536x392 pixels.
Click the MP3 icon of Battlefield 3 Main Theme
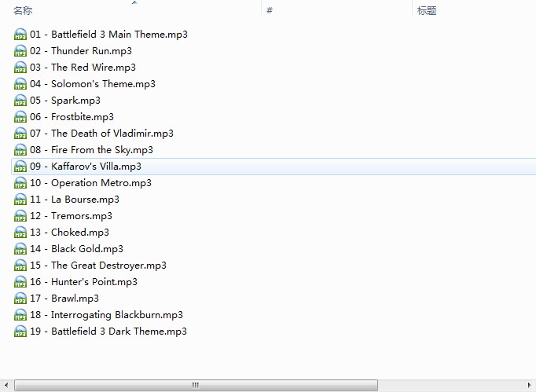tap(20, 35)
